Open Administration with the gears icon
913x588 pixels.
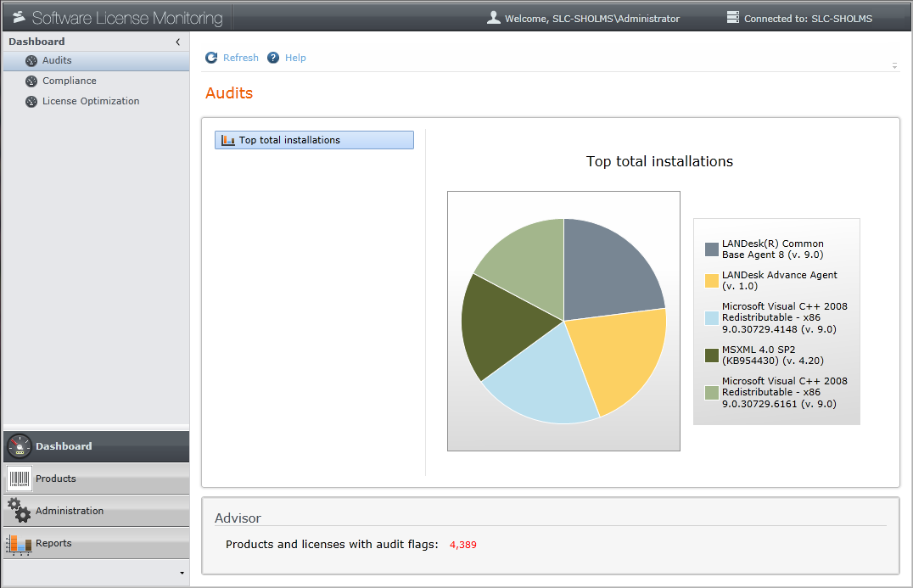coord(18,511)
